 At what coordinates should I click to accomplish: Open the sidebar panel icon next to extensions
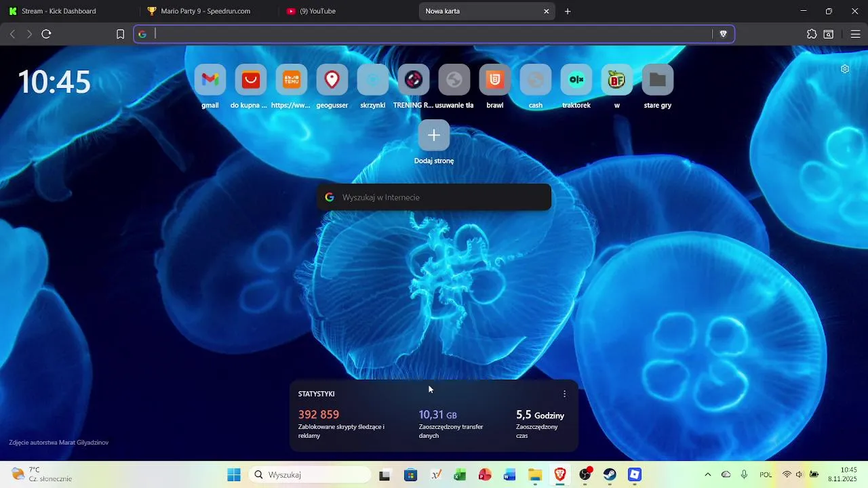[x=829, y=34]
